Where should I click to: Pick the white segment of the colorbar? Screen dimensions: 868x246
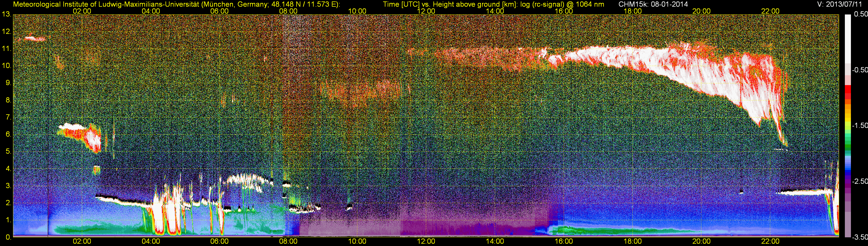[x=847, y=39]
